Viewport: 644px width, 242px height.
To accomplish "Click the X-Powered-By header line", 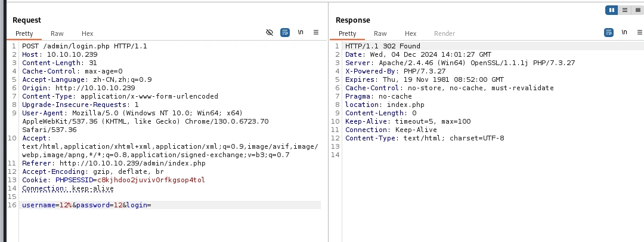I will click(x=395, y=71).
